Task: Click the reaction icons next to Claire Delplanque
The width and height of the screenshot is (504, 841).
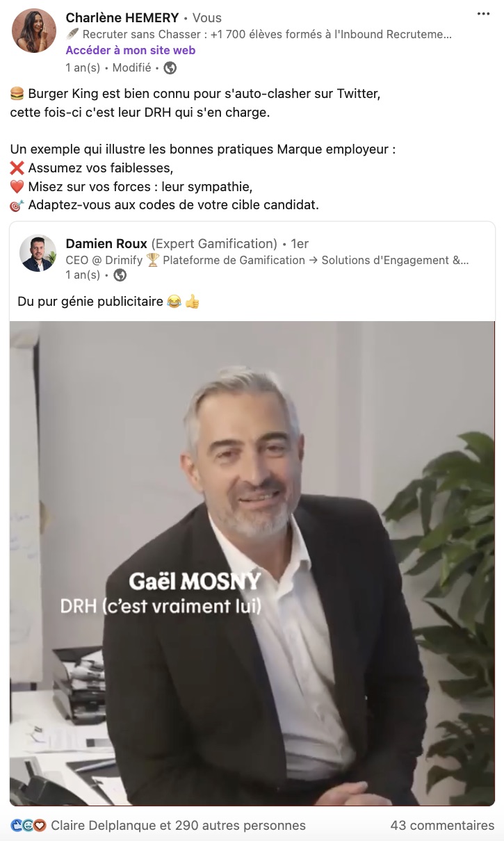Action: coord(29,826)
